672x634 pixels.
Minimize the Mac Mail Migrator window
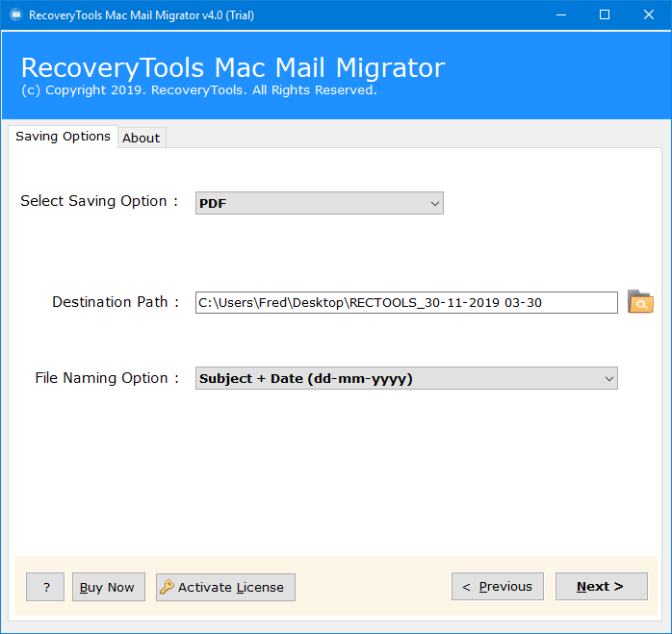[561, 15]
